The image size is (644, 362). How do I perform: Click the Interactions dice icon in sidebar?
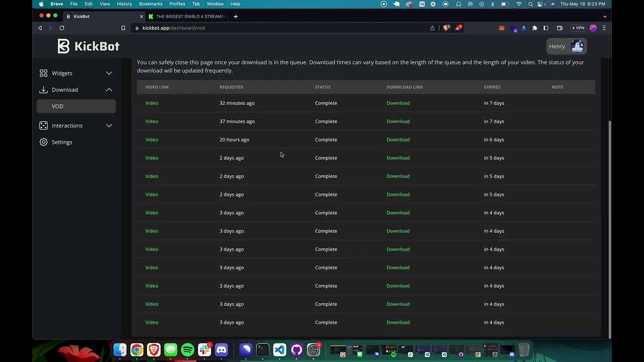(x=44, y=126)
